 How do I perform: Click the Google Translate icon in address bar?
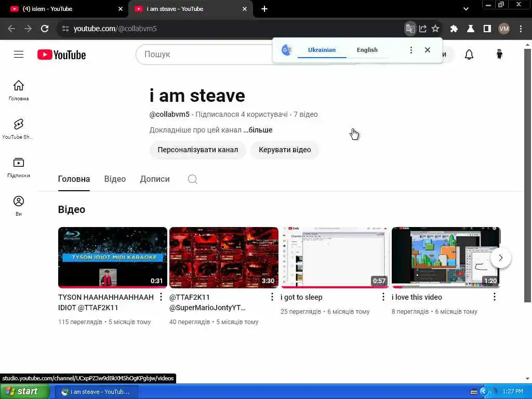(x=410, y=29)
